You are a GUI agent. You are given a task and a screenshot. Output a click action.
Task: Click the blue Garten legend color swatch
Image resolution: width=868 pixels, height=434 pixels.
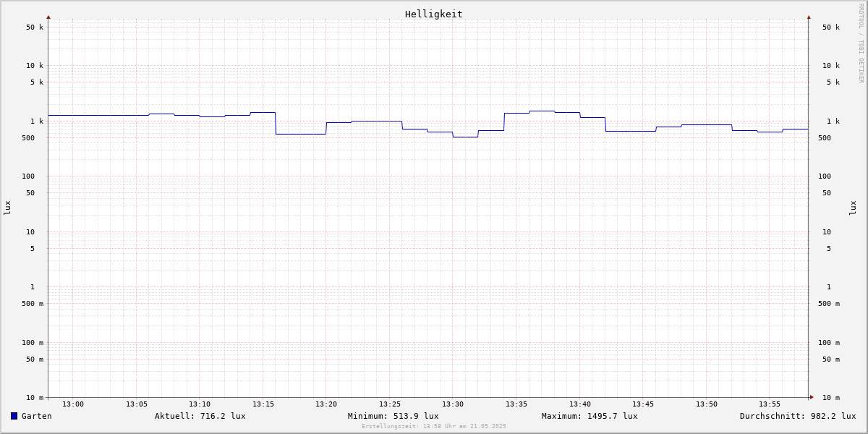point(14,416)
